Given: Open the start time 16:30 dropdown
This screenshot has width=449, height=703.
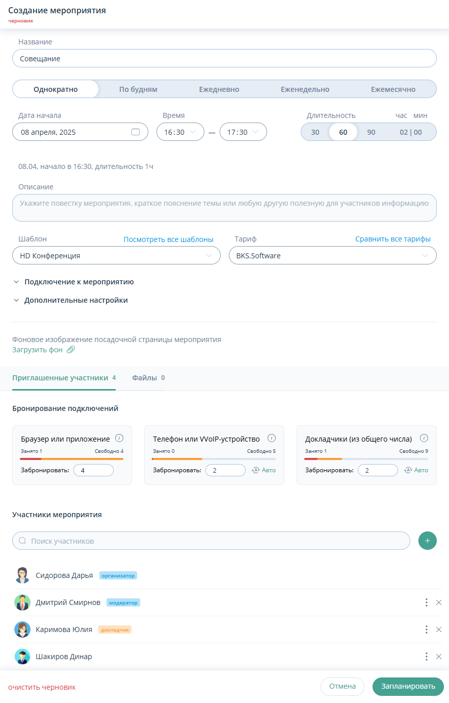Looking at the screenshot, I should point(180,132).
